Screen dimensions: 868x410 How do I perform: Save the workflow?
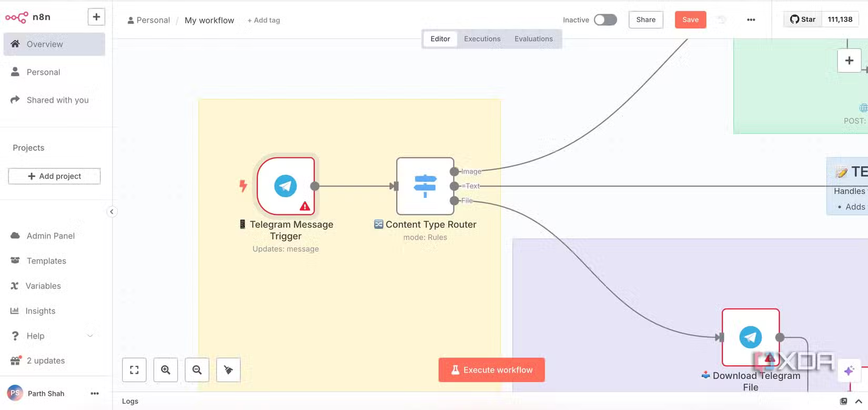pos(690,20)
